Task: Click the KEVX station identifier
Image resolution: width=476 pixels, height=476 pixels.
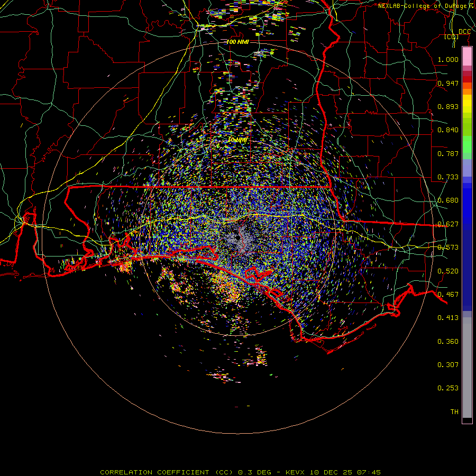Action: 295,472
